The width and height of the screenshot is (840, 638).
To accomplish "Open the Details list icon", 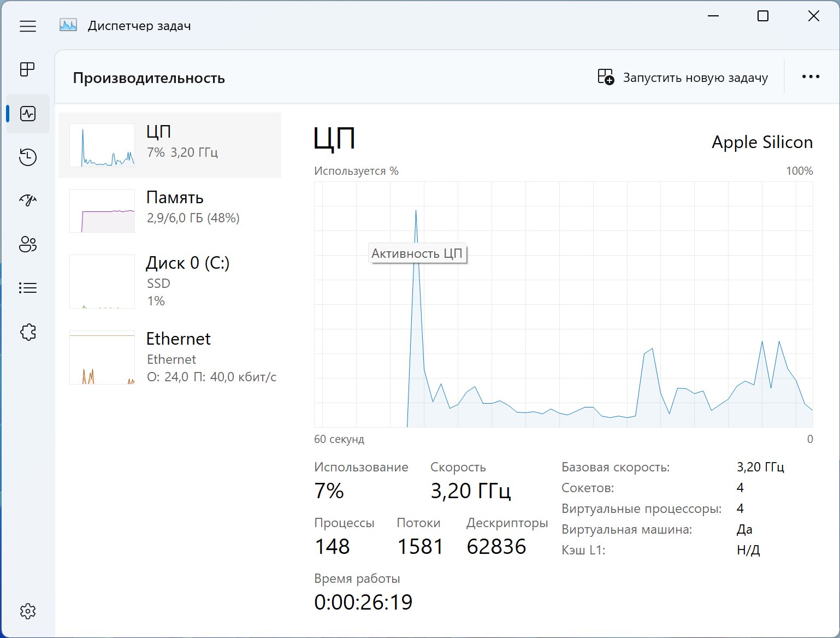I will pos(28,288).
